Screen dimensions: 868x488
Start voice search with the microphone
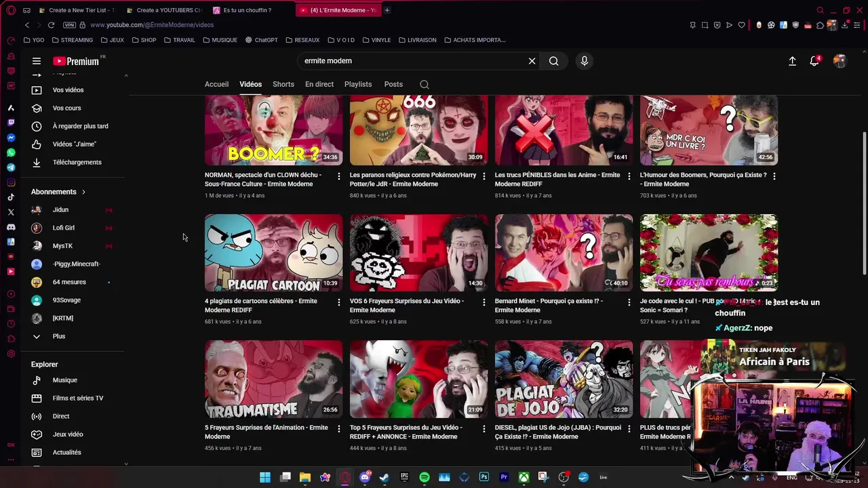(585, 61)
